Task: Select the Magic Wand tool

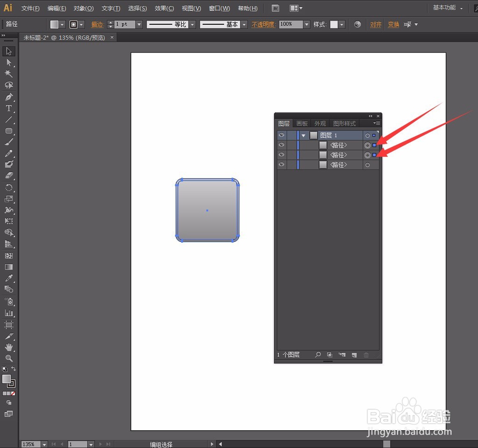Action: [9, 74]
